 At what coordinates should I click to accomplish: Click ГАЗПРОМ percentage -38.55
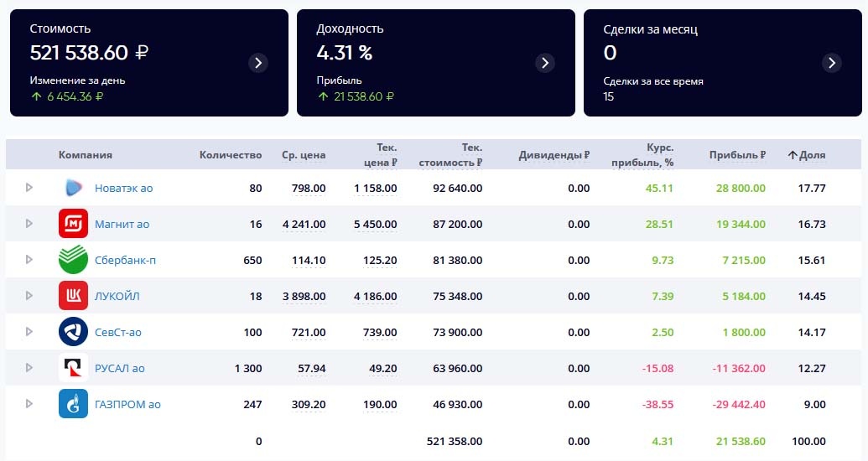[x=657, y=405]
